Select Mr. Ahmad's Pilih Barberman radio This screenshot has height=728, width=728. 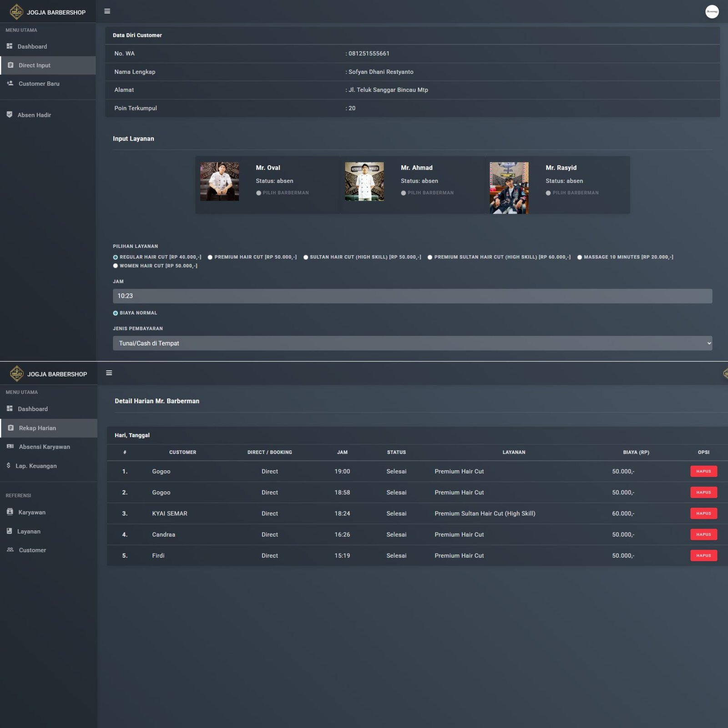point(404,193)
